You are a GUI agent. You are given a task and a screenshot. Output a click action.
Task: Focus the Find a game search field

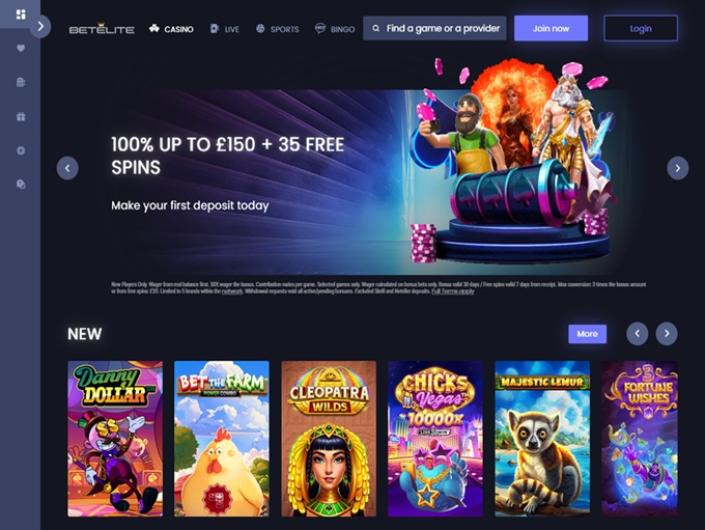pyautogui.click(x=434, y=28)
